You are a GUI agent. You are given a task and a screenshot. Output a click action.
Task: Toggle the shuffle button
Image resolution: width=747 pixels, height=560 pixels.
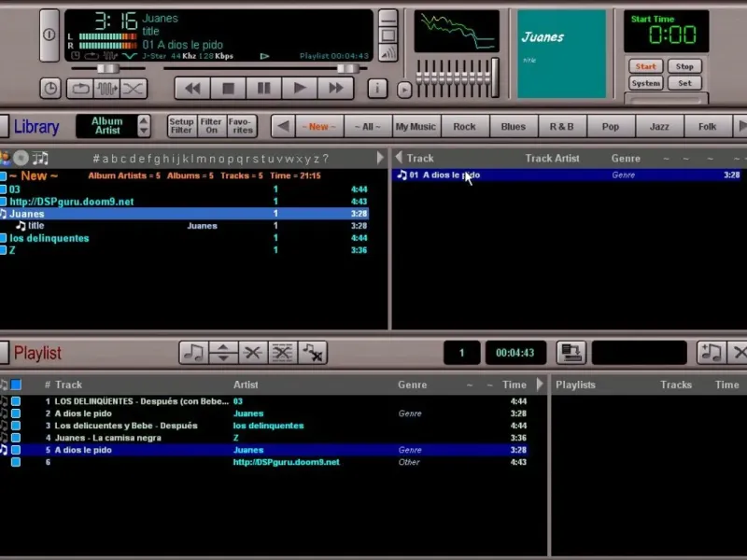[134, 89]
